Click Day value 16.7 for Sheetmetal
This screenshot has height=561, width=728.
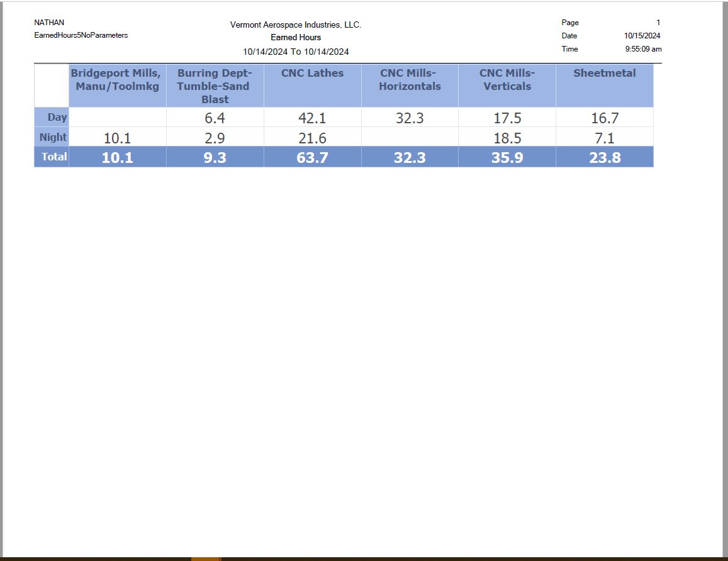coord(605,118)
